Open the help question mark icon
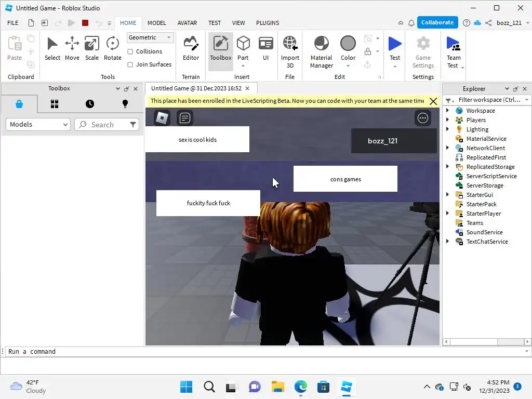This screenshot has height=399, width=532. [466, 23]
